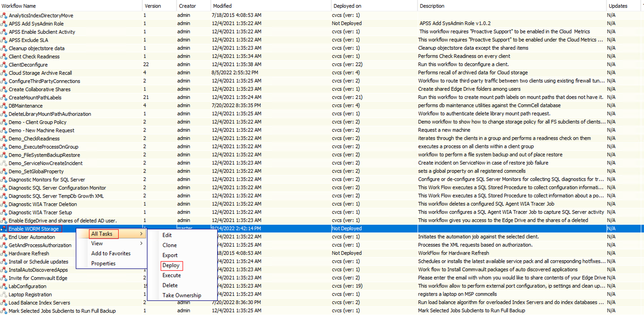Click icon next to Diagnostic WIA Tracer Setup
The width and height of the screenshot is (644, 315).
(x=4, y=212)
